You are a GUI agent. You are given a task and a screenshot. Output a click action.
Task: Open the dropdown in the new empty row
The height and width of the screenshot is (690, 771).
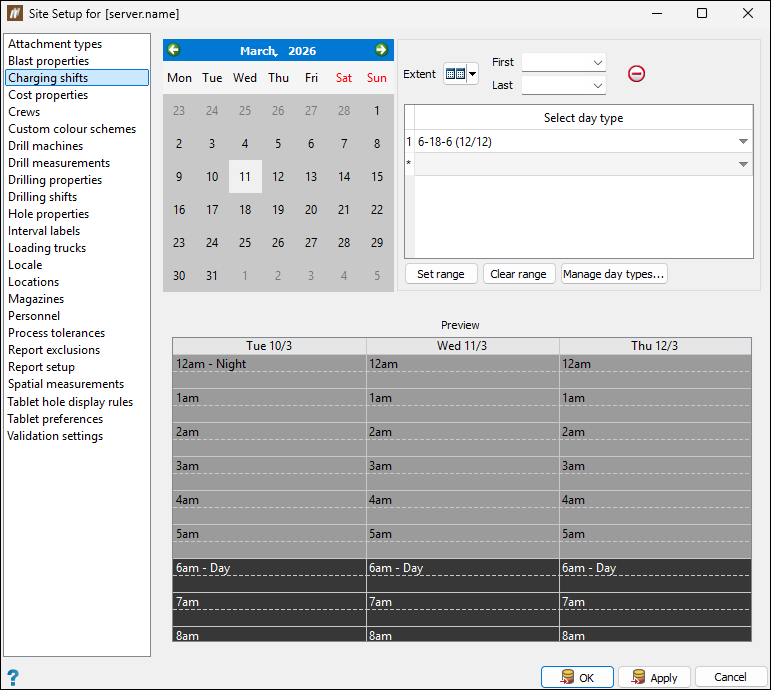coord(743,164)
